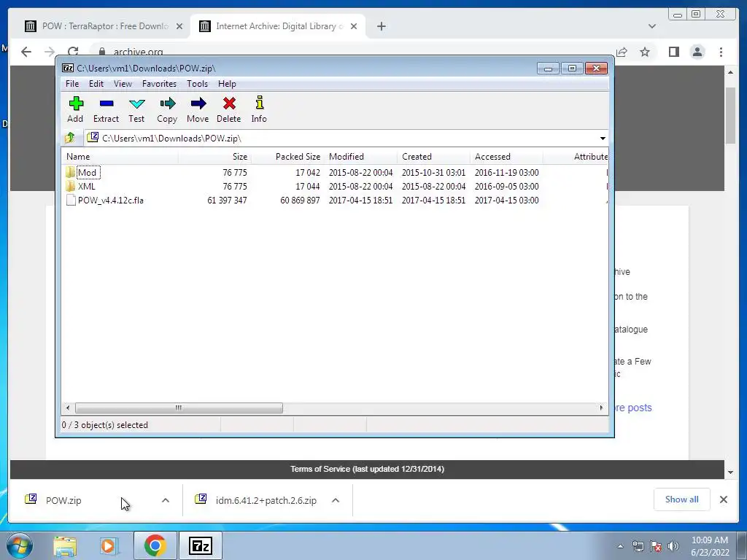Open the Tools menu

197,84
